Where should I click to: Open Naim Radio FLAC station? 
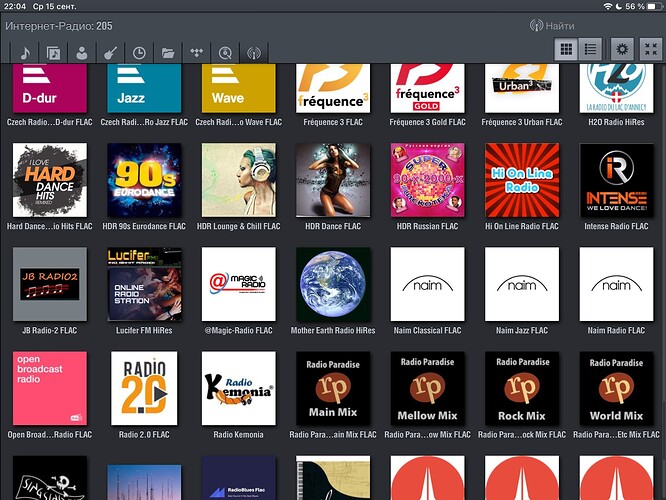pyautogui.click(x=616, y=284)
